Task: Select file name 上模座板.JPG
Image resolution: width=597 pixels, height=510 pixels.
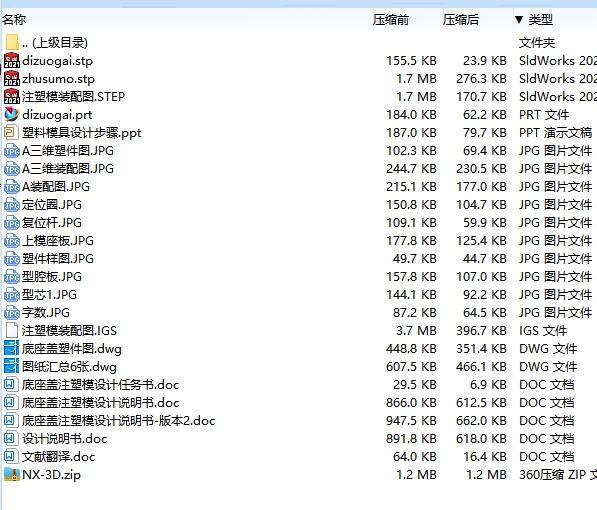Action: click(x=58, y=241)
